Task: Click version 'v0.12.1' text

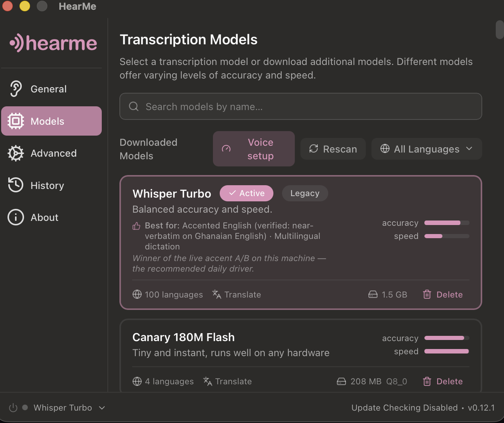Action: [x=481, y=408]
